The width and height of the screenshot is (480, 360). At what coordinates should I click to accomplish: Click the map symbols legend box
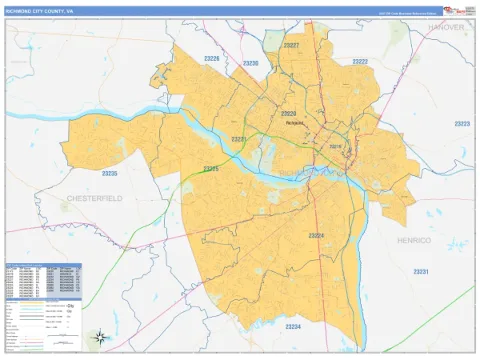[44, 325]
